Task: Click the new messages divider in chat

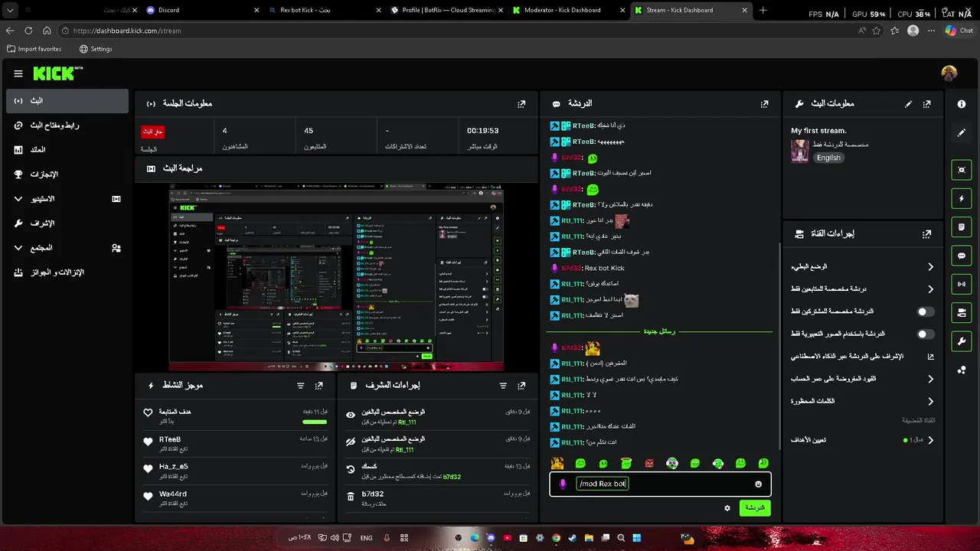Action: (x=660, y=332)
